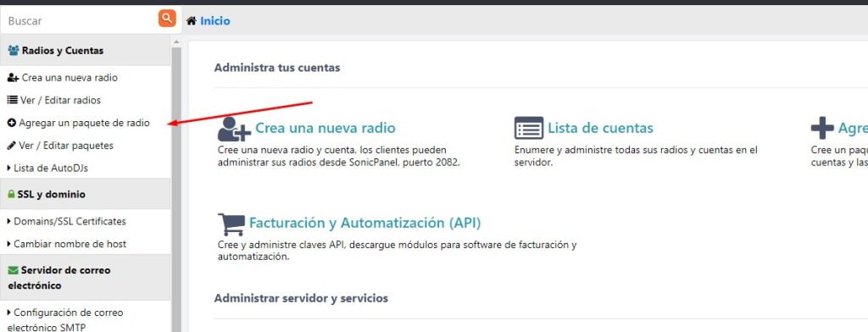Click Administrar servidor y servicios heading
Viewport: 868px width, 332px height.
[301, 298]
